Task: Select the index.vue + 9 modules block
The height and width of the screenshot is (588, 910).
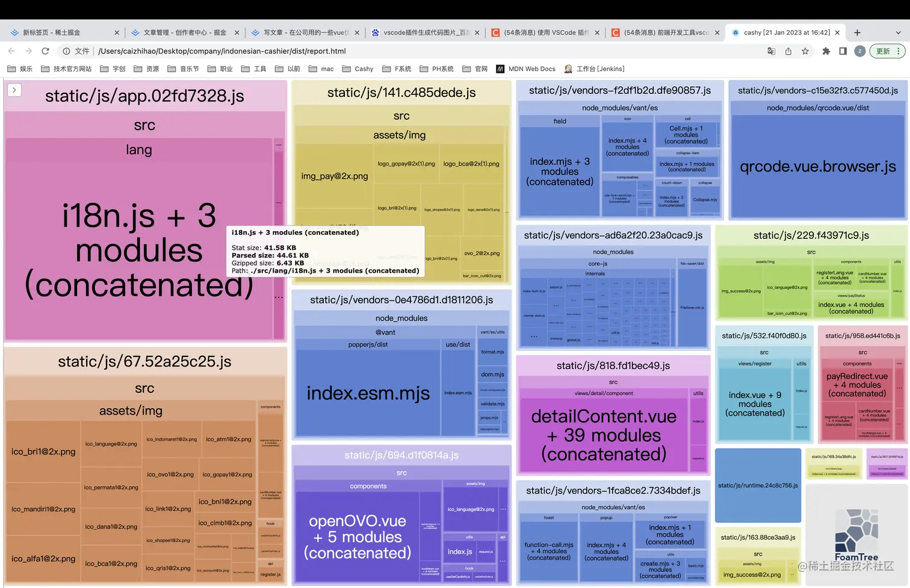Action: [755, 404]
